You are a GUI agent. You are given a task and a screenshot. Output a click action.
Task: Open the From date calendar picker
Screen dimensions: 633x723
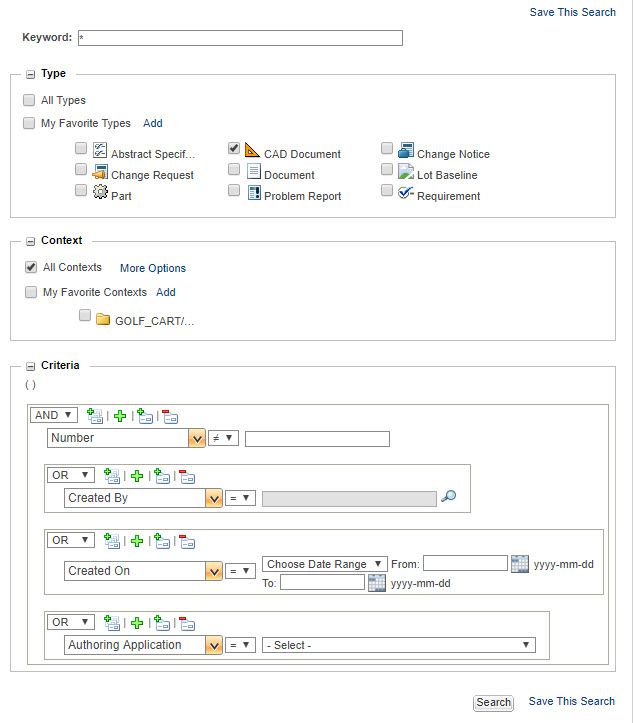tap(520, 564)
